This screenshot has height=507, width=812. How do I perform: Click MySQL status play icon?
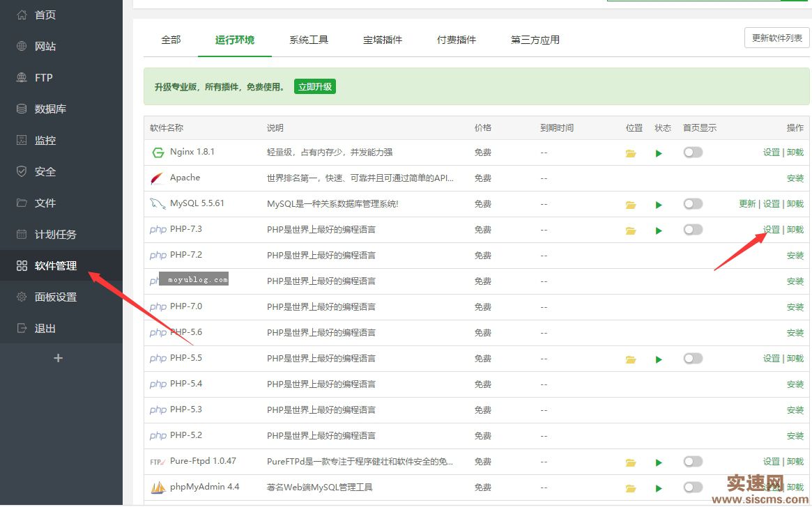[x=659, y=205]
